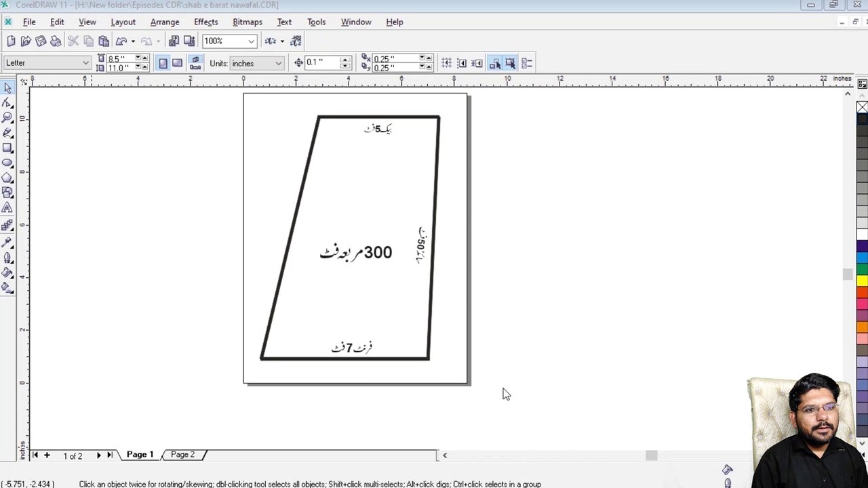This screenshot has width=868, height=488.
Task: Undo the last action
Action: (x=121, y=41)
